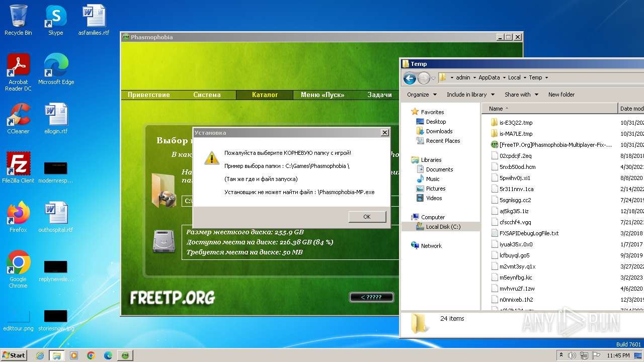Select Desktop in Favorites
The width and height of the screenshot is (644, 362).
(436, 122)
